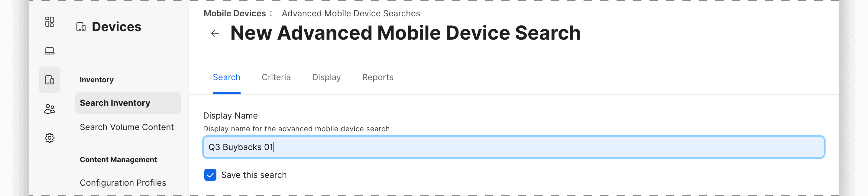Open the Dashboard grid icon in sidebar
The image size is (868, 196).
(50, 22)
